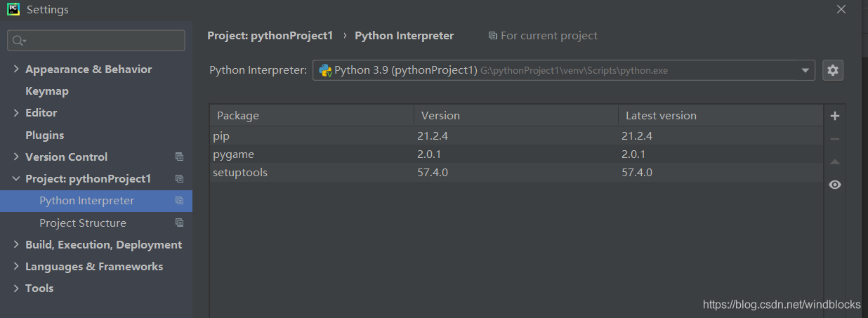Viewport: 868px width, 318px height.
Task: Click the Project: pythonProject1 breadcrumb
Action: [270, 36]
